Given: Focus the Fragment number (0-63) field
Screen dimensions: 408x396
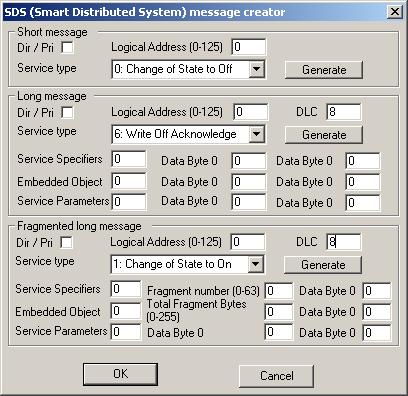Looking at the screenshot, I should pyautogui.click(x=279, y=291).
